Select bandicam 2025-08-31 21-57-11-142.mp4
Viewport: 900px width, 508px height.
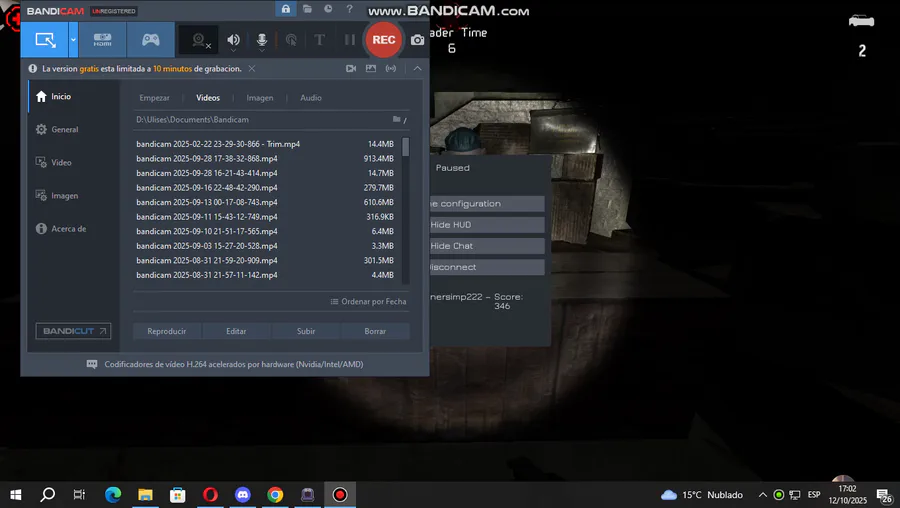(265, 275)
